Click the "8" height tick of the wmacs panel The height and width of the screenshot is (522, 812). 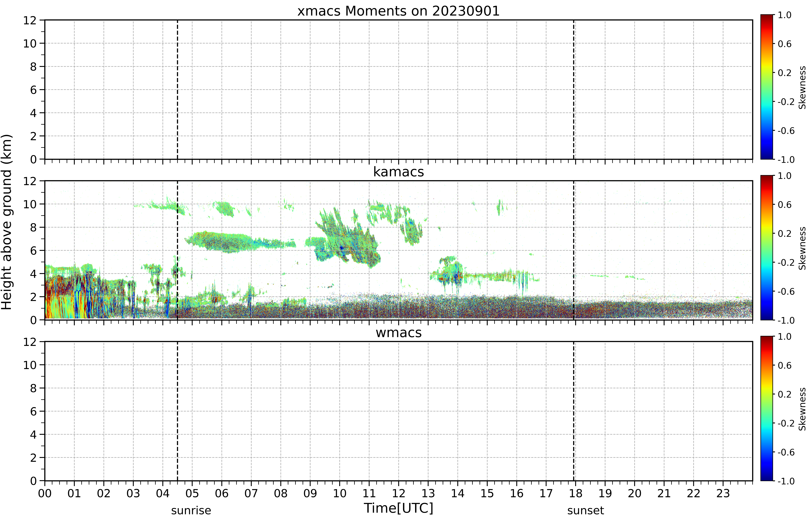pos(33,388)
